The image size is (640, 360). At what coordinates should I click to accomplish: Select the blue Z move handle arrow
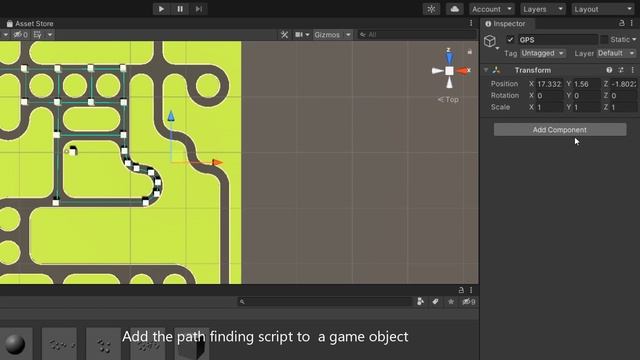tap(171, 116)
